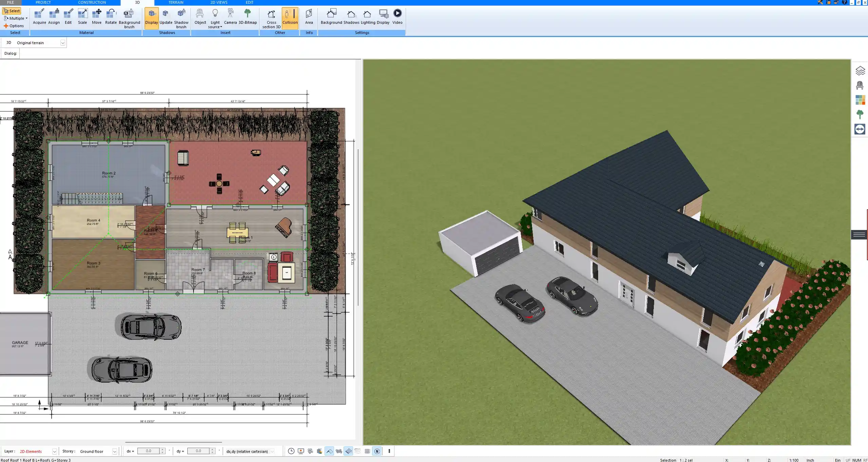Toggle the grid display in the bottom toolbar

click(367, 451)
